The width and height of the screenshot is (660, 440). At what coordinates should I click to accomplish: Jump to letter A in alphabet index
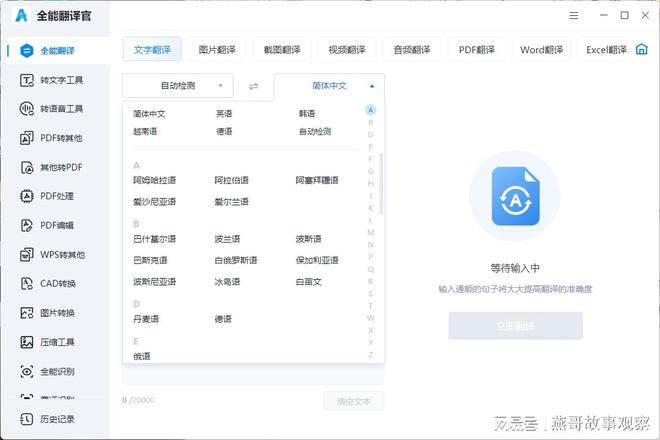pyautogui.click(x=370, y=111)
